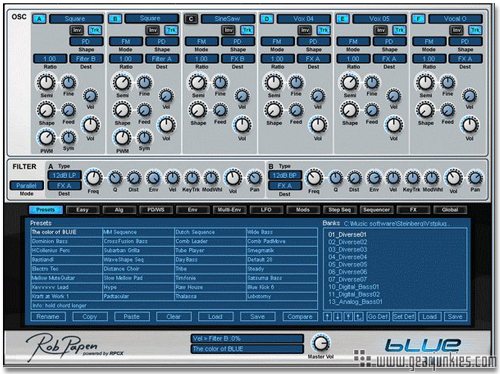Turn the Master Vol knob

320,343
